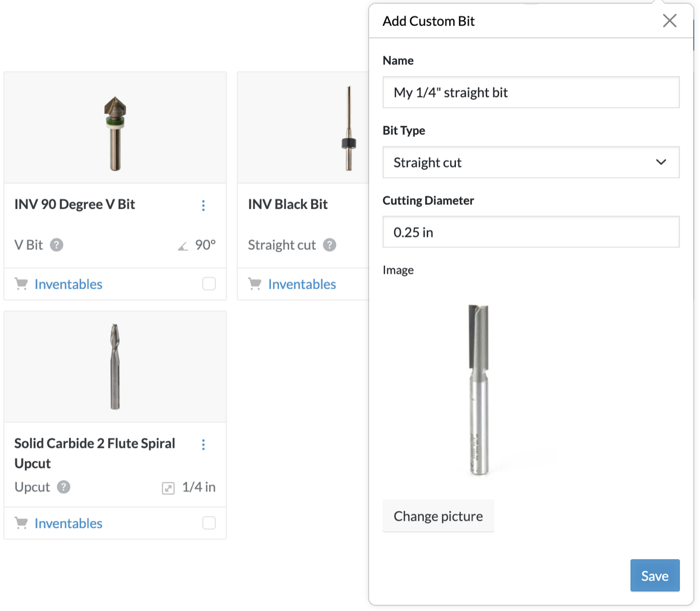
Task: Open options menu for Solid Carbide Spiral Upcut
Action: [203, 445]
